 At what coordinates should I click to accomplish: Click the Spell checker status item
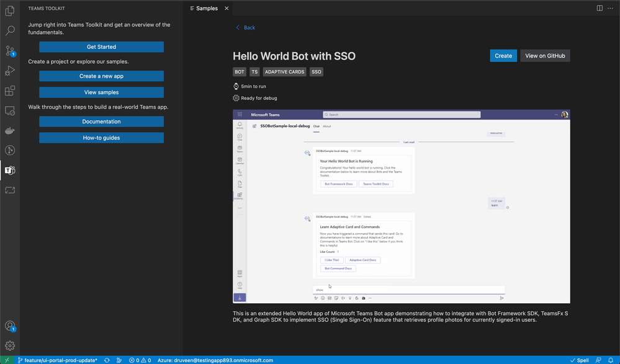click(579, 360)
